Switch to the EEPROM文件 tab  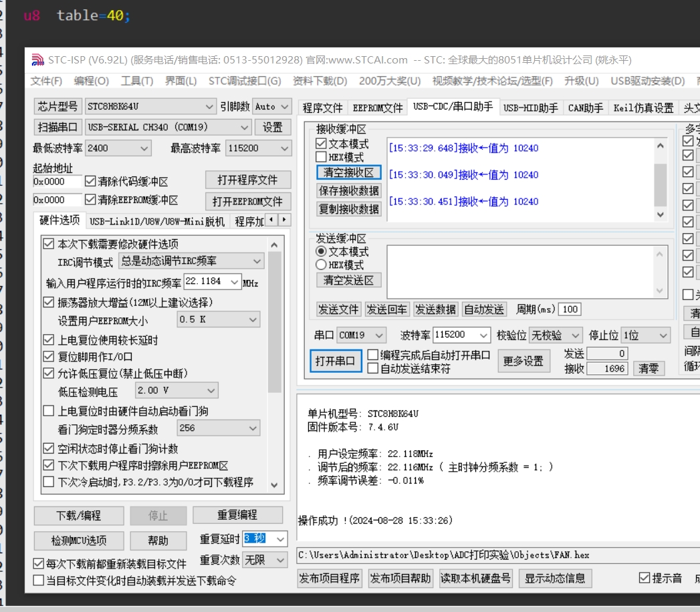pos(378,108)
